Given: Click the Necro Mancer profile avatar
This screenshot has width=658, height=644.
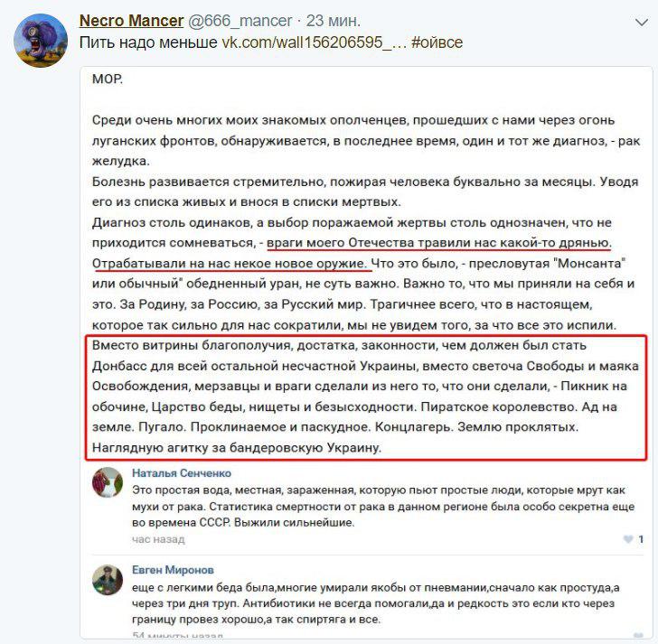Looking at the screenshot, I should pyautogui.click(x=40, y=39).
